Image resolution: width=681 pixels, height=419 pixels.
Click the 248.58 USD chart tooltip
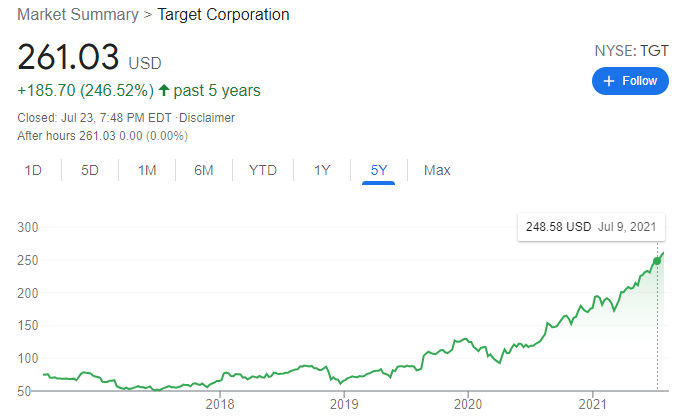[591, 227]
